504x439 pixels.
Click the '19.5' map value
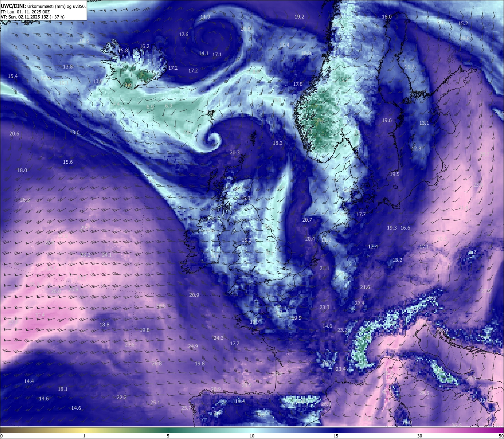pos(395,174)
